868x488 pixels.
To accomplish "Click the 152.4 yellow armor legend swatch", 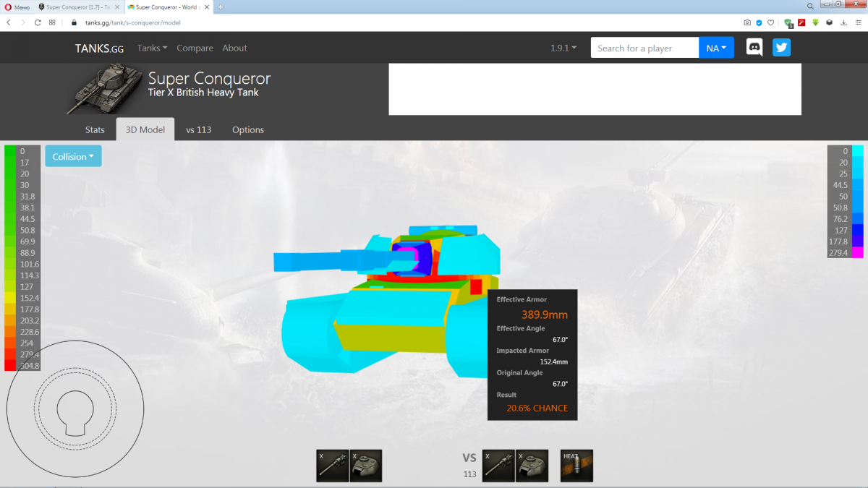I will tap(10, 298).
